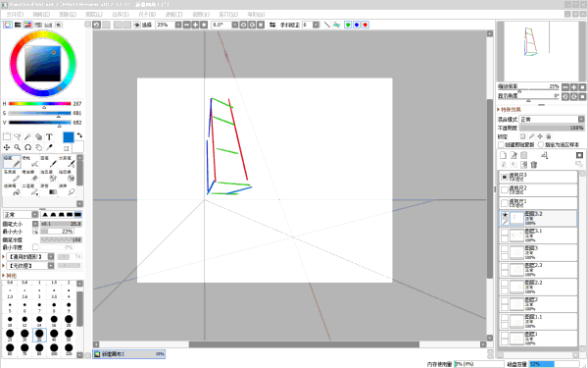The height and width of the screenshot is (368, 588).
Task: Select the lasso selection tool
Action: [x=18, y=136]
